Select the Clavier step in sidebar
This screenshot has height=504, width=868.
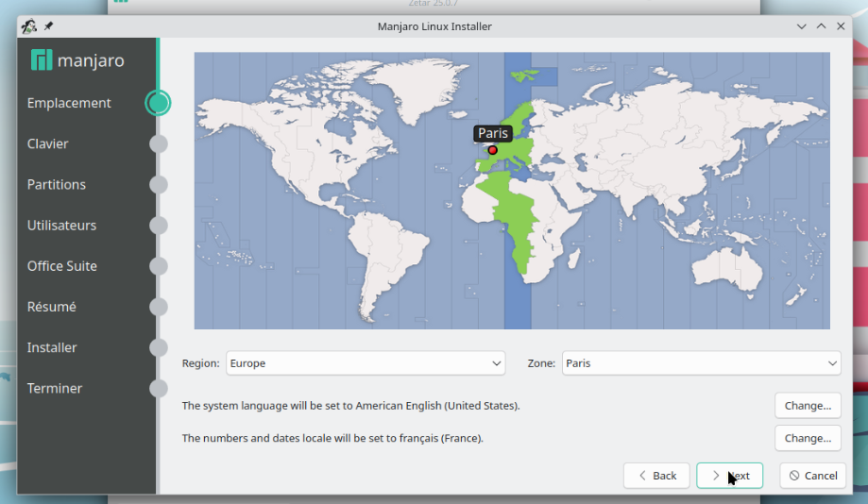pos(47,143)
